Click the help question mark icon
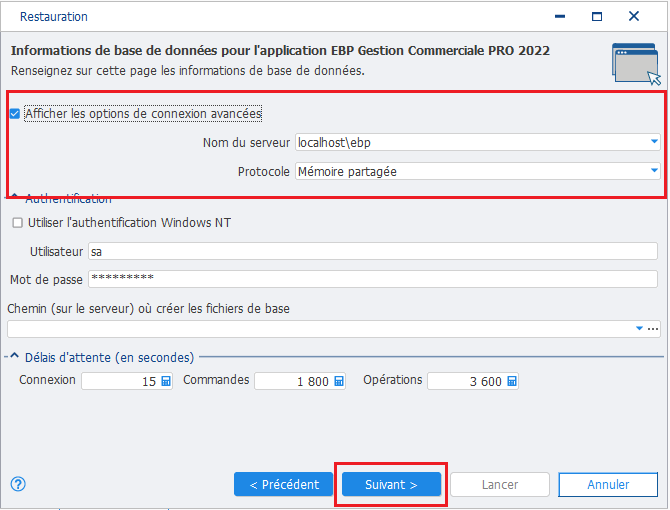Viewport: 670px width, 510px height. point(18,484)
